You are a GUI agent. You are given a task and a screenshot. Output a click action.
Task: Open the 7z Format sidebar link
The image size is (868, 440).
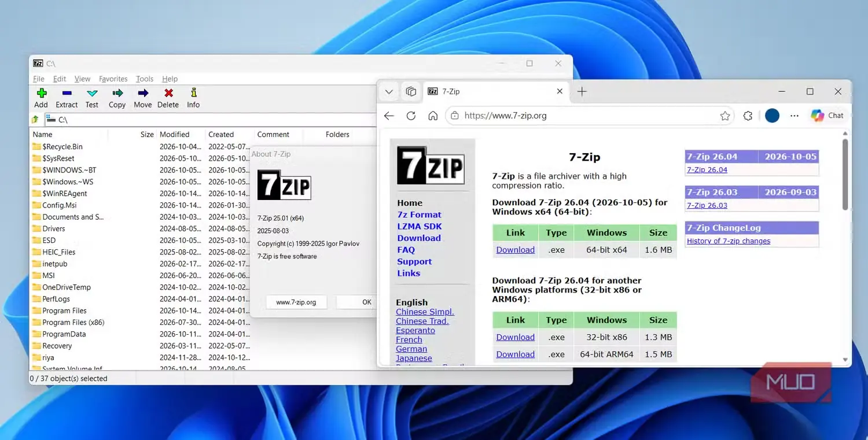[x=419, y=215]
